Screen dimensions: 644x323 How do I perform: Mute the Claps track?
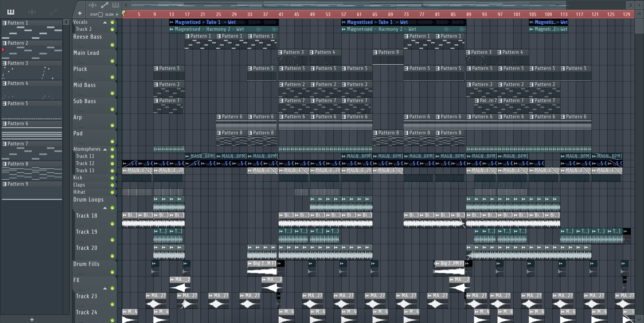(112, 185)
